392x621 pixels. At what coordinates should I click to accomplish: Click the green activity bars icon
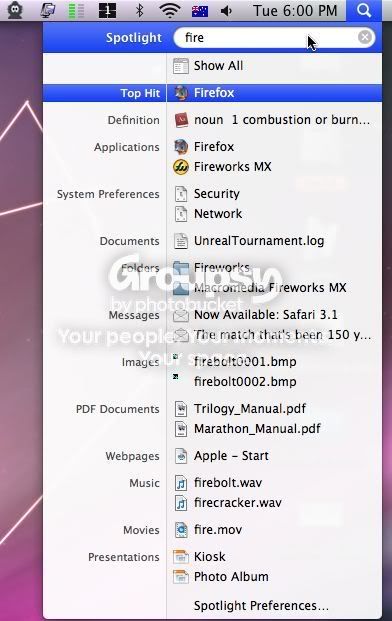point(76,11)
